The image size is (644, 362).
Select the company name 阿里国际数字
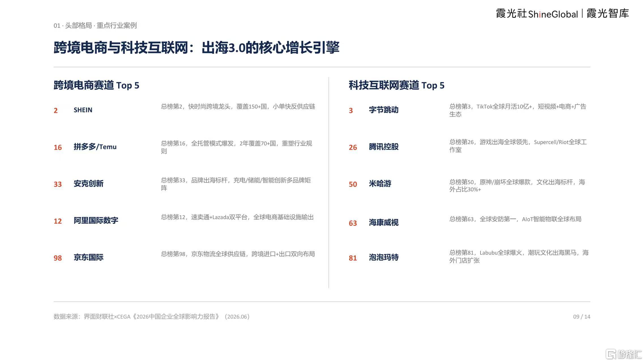click(x=96, y=220)
